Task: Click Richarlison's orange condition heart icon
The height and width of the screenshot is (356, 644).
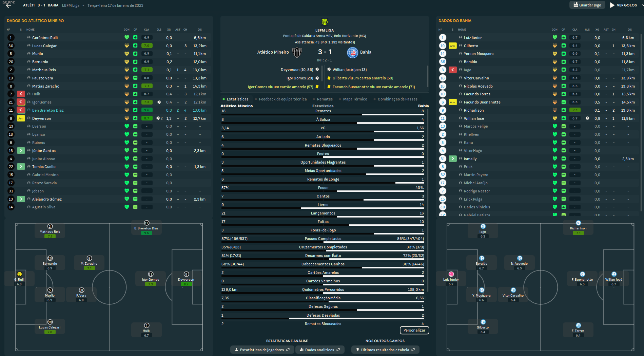Action: point(555,110)
